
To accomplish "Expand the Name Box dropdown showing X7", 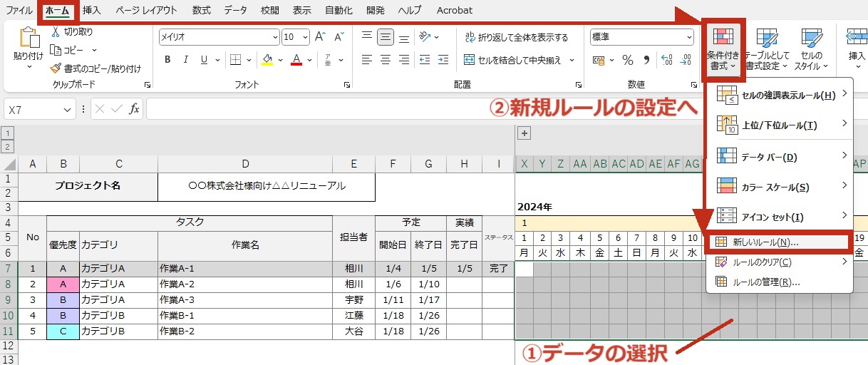I will pyautogui.click(x=68, y=110).
